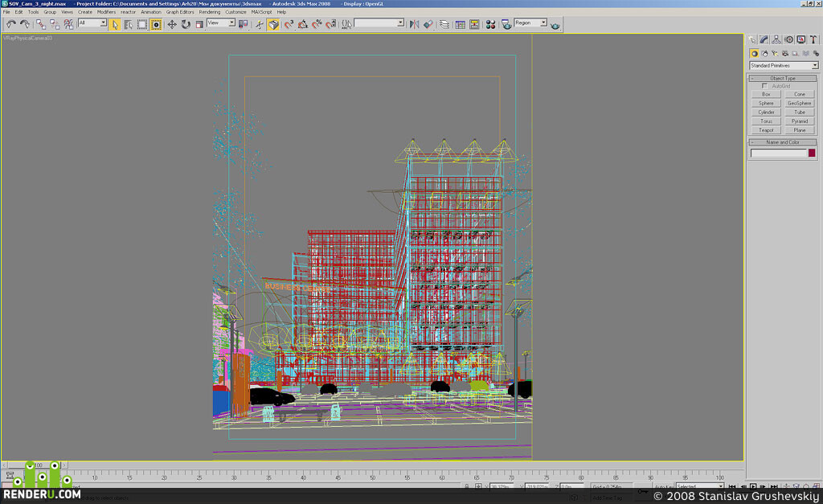The image size is (823, 504).
Task: Choose the Select and Move tool
Action: click(172, 24)
